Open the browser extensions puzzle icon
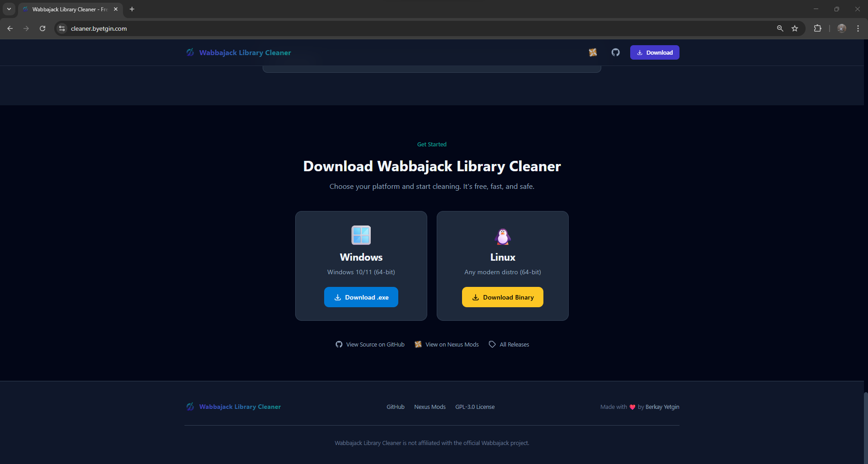This screenshot has width=868, height=464. (x=817, y=28)
